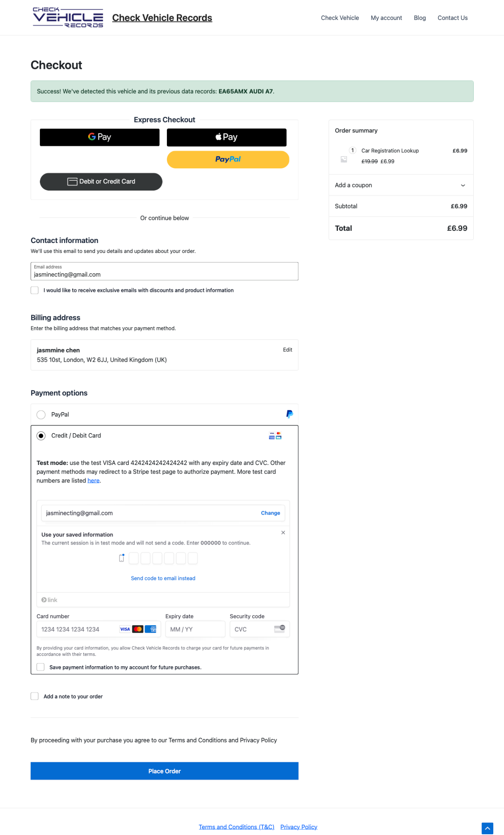Click the coupon chevron arrow
The height and width of the screenshot is (835, 504).
click(x=463, y=185)
